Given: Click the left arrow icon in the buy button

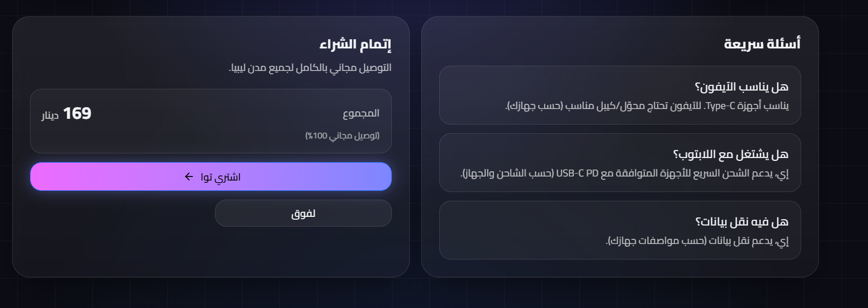Looking at the screenshot, I should tap(188, 176).
